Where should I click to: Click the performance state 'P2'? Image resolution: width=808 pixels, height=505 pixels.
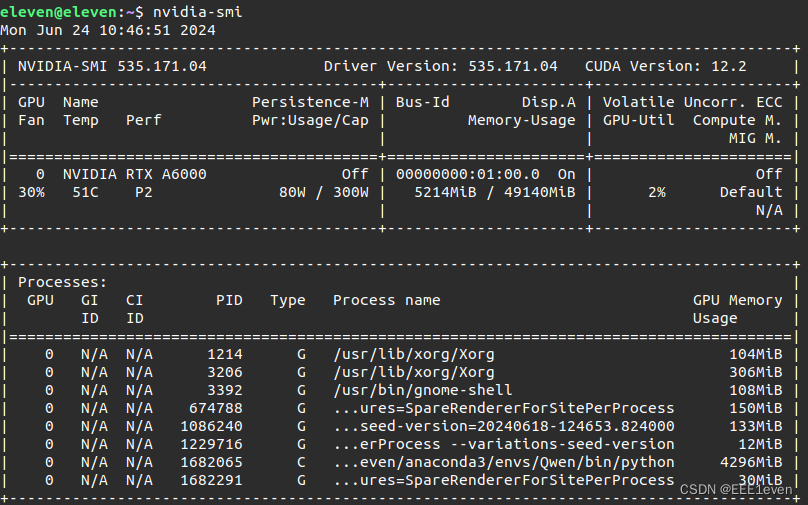coord(144,192)
